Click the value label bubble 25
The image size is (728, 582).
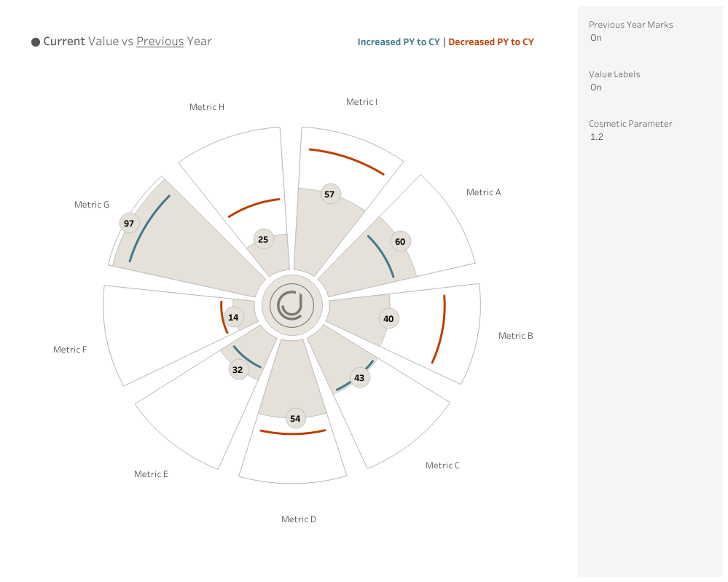point(263,240)
